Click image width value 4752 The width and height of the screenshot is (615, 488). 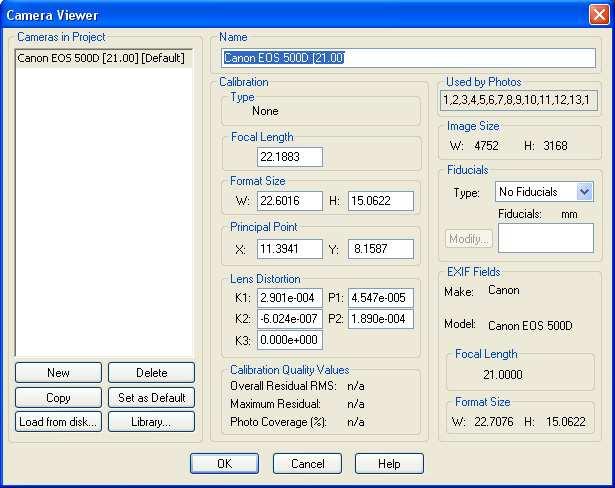pos(486,146)
